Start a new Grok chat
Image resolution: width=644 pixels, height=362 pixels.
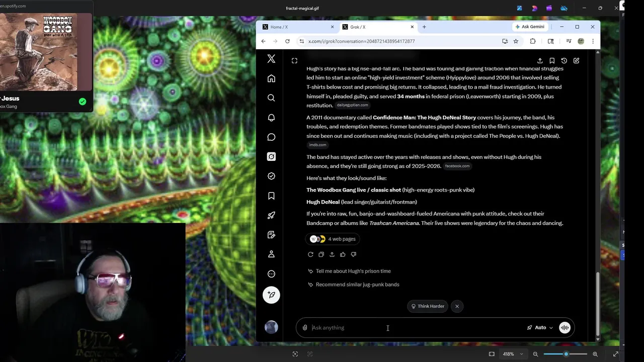click(x=576, y=61)
